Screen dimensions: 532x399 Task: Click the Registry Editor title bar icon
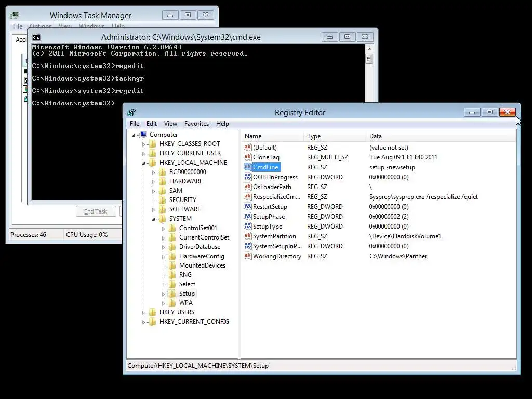coord(131,112)
